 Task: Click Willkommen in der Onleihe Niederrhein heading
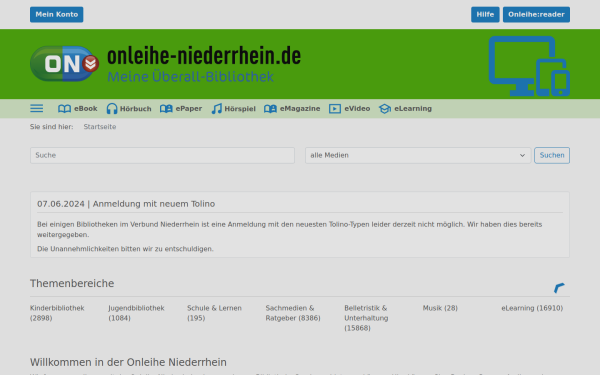coord(128,362)
